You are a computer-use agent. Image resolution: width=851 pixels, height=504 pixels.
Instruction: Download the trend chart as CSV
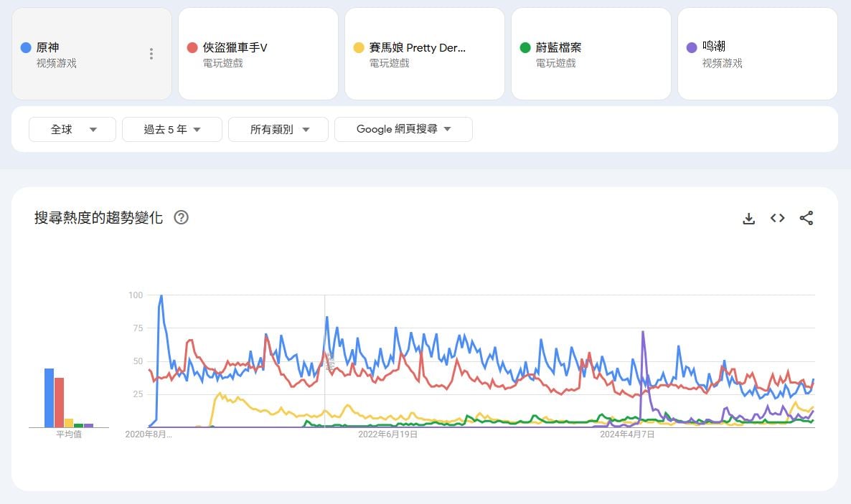click(x=748, y=218)
